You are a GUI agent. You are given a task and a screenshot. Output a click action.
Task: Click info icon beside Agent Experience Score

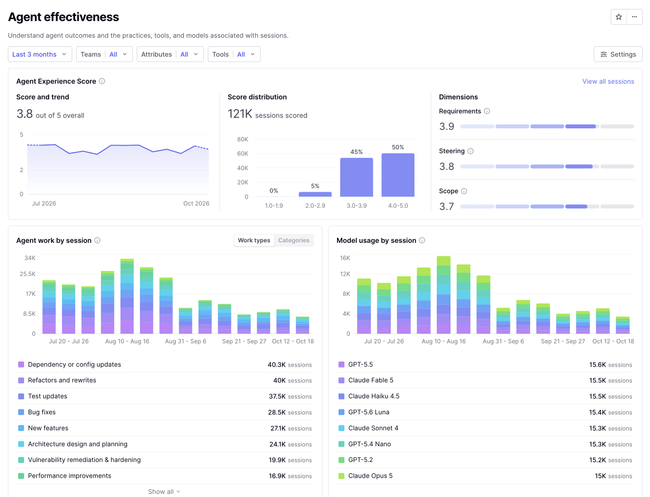click(102, 81)
